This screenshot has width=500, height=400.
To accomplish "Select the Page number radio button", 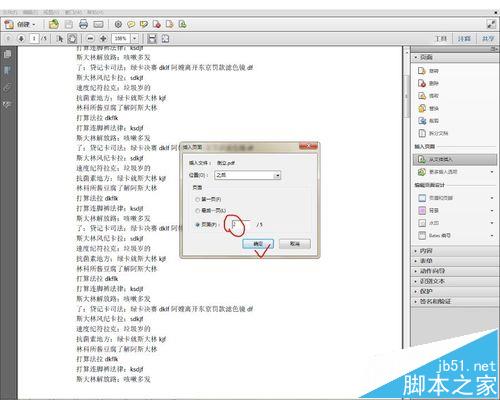I will click(x=197, y=225).
